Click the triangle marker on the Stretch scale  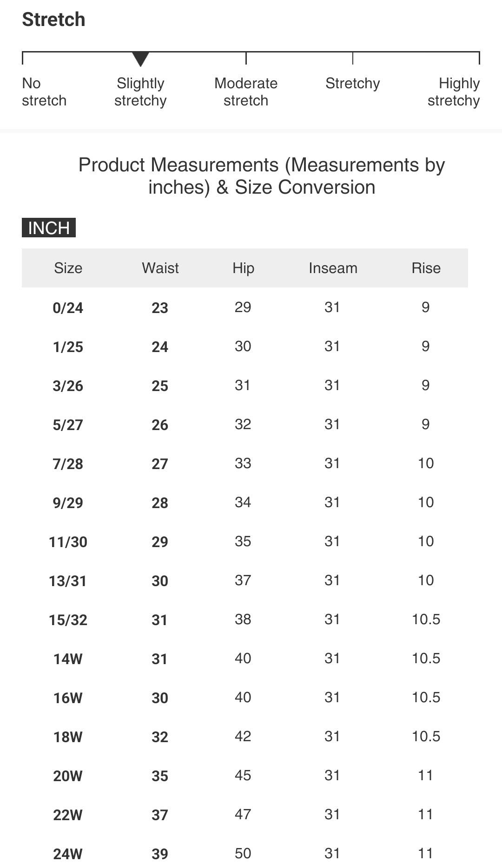point(140,59)
